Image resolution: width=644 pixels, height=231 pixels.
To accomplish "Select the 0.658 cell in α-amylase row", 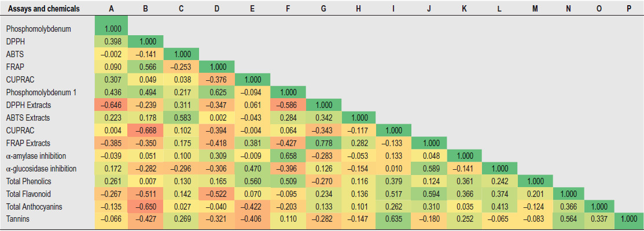I will coord(288,155).
